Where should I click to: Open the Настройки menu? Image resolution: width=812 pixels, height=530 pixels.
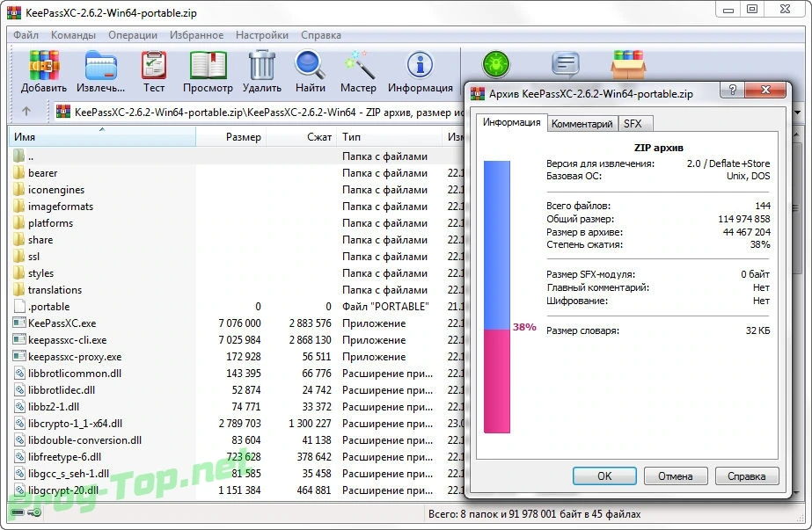point(261,35)
